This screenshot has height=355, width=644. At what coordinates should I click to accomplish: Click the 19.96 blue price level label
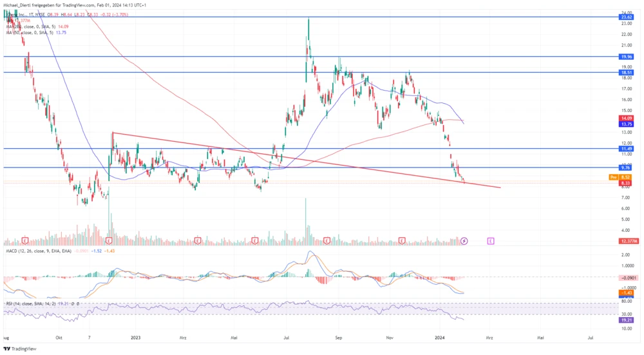(x=624, y=57)
